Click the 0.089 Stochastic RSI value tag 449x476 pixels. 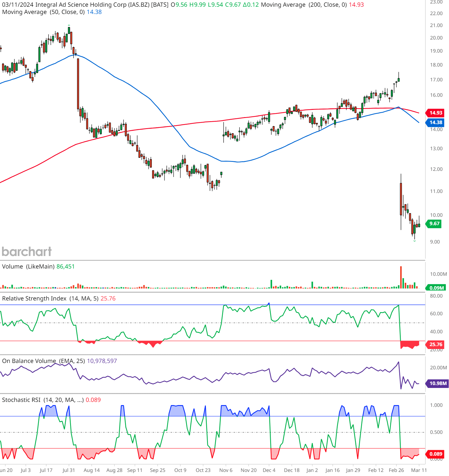point(435,454)
